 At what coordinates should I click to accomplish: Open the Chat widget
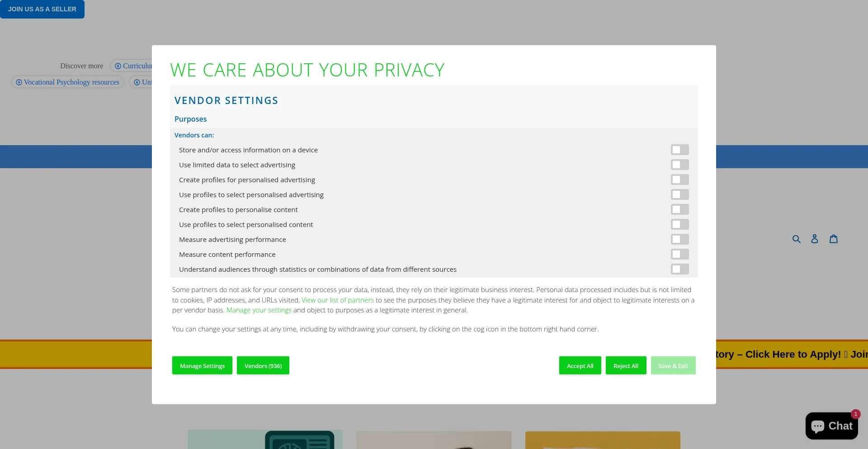831,426
